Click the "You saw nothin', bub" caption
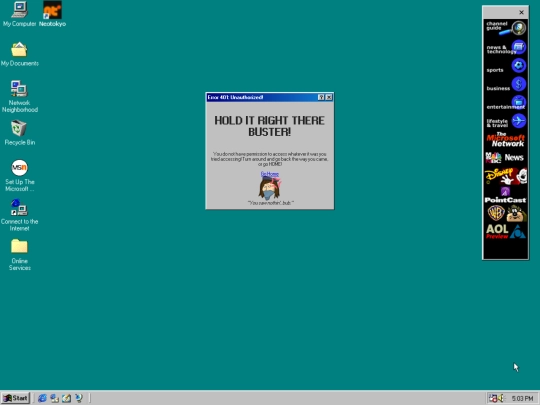The image size is (540, 405). coord(270,203)
